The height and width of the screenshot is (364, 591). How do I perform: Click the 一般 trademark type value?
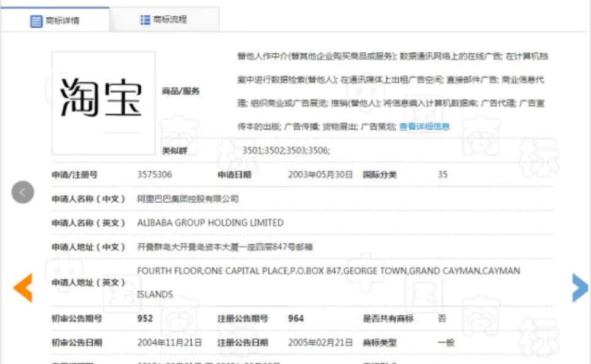point(446,343)
